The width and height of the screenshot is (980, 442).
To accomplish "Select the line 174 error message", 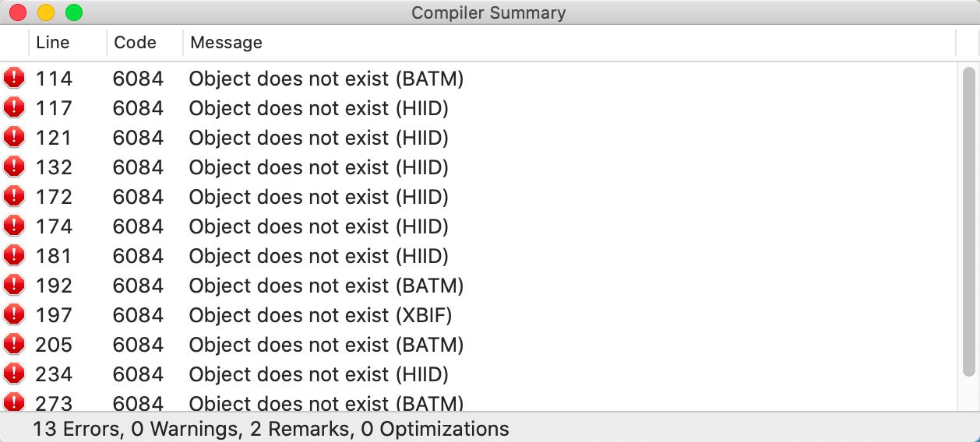I will click(x=319, y=226).
